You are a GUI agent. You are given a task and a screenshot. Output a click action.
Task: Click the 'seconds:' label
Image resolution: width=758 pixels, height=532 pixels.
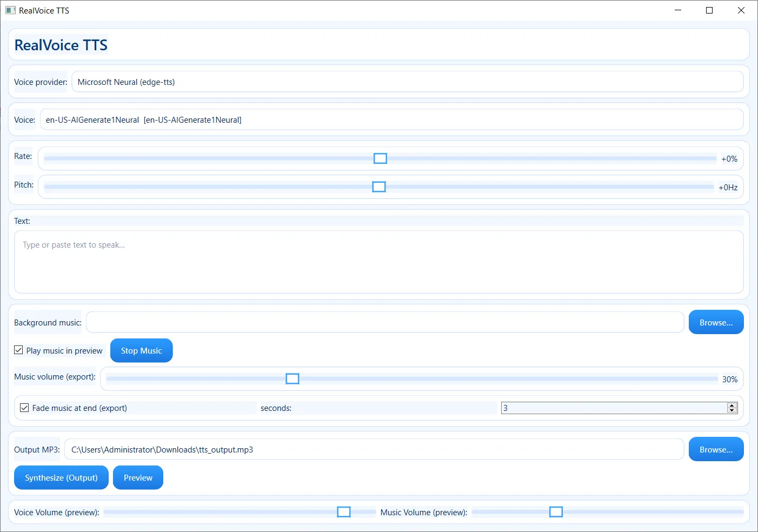[276, 408]
